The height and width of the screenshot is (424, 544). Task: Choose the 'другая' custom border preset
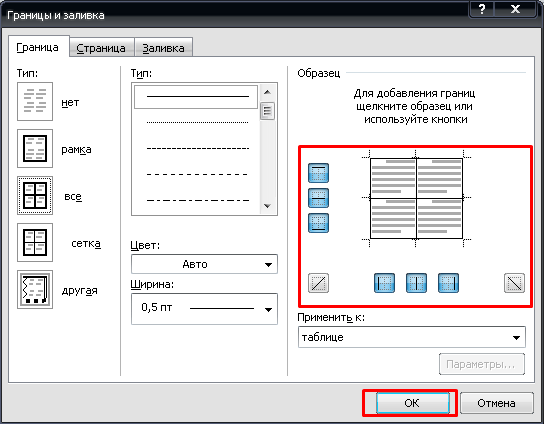click(x=35, y=289)
